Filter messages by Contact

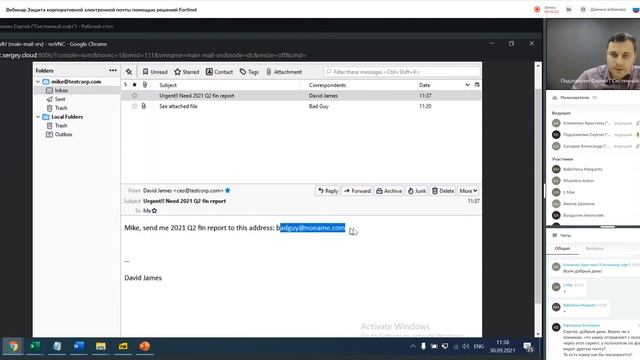(219, 72)
